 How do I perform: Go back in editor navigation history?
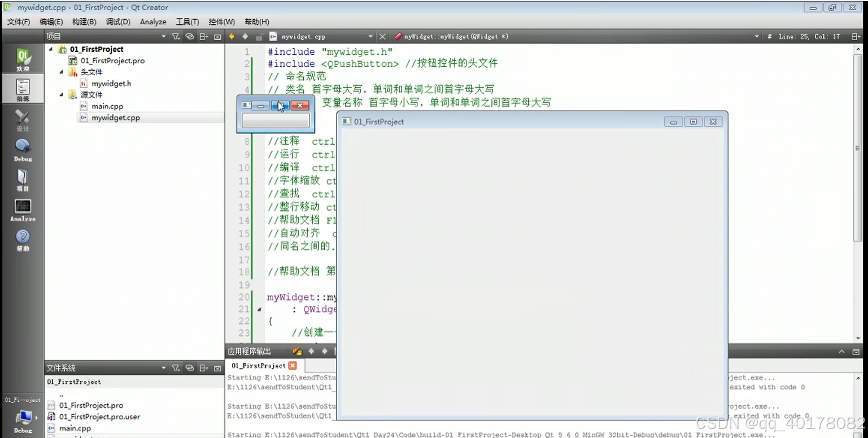(232, 36)
